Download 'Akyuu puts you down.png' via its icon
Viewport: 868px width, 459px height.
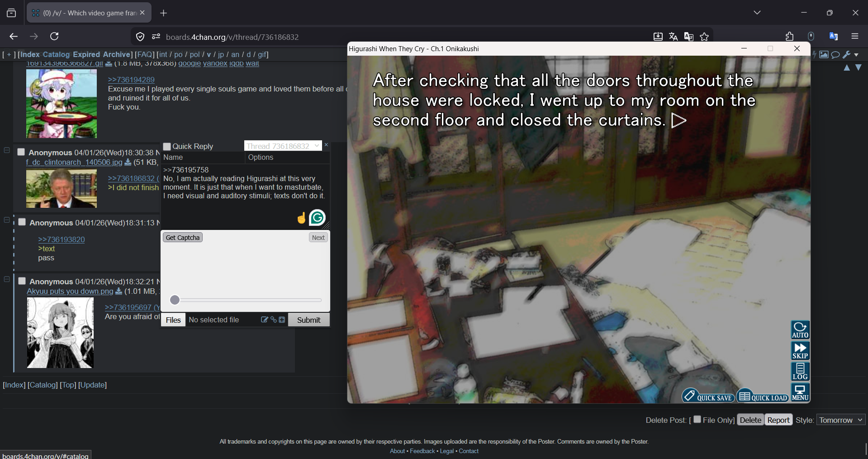pyautogui.click(x=119, y=291)
